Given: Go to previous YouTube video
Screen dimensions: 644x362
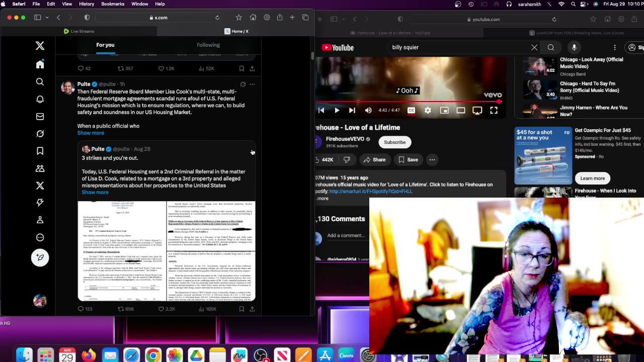Looking at the screenshot, I should tap(321, 111).
